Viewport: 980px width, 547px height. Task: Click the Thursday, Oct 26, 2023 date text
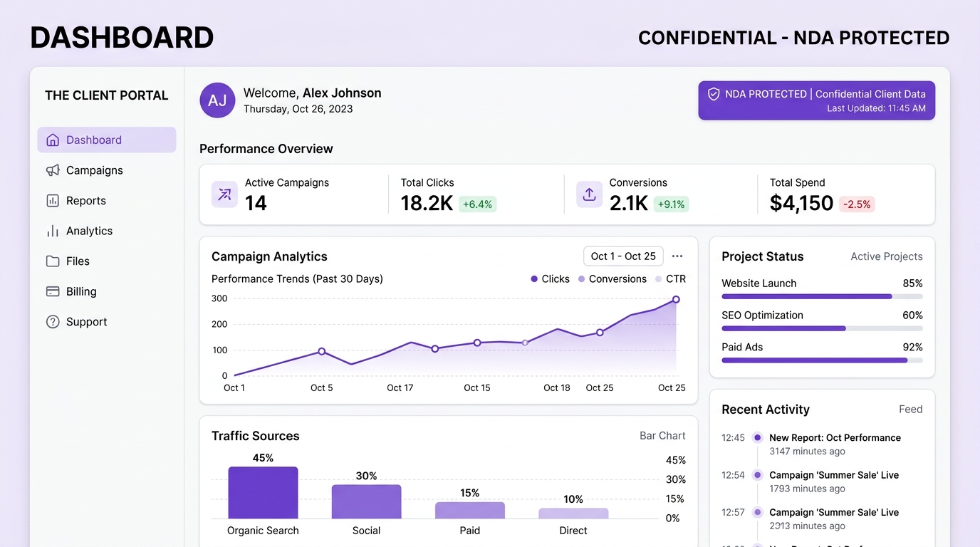tap(298, 109)
